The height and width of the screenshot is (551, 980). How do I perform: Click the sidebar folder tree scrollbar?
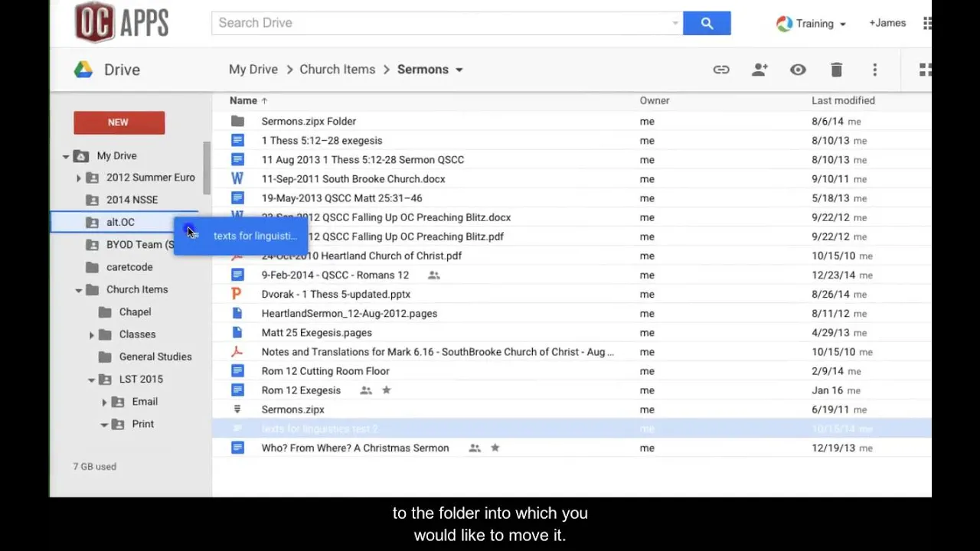(x=206, y=168)
